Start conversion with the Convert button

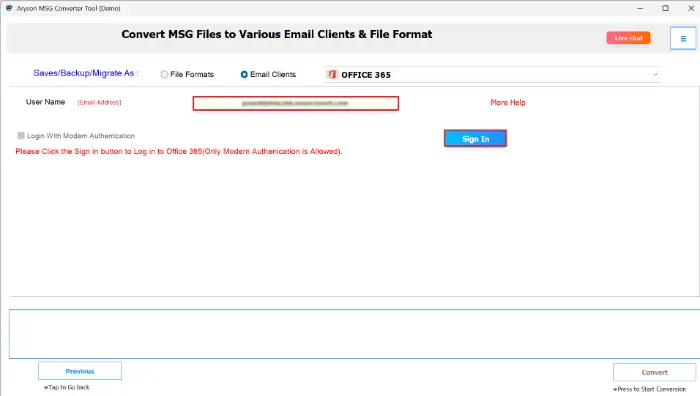pos(654,372)
